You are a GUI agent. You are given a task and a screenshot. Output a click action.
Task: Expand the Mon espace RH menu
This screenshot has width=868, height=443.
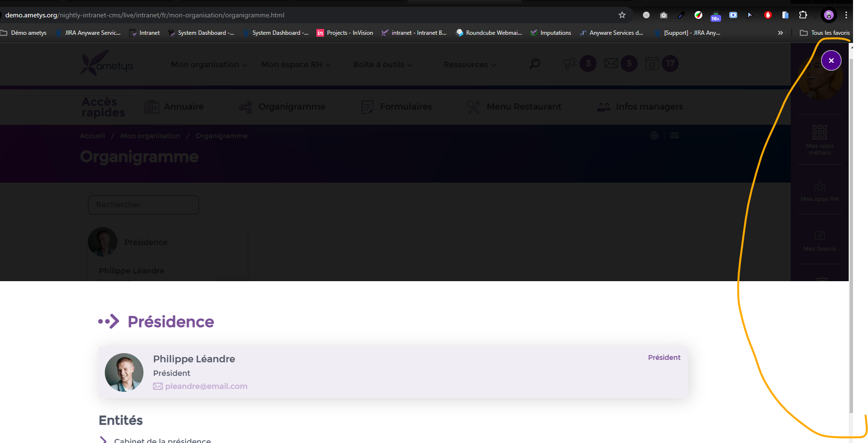click(296, 65)
